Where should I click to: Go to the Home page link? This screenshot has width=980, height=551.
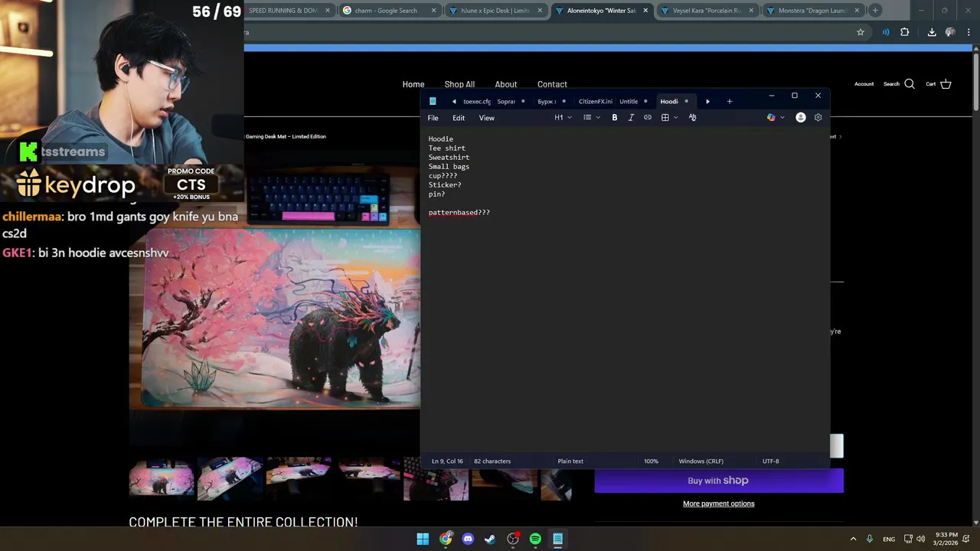pos(413,84)
